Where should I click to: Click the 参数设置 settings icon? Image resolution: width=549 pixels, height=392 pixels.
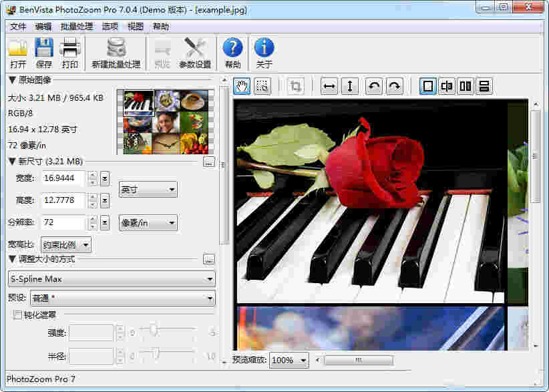196,52
